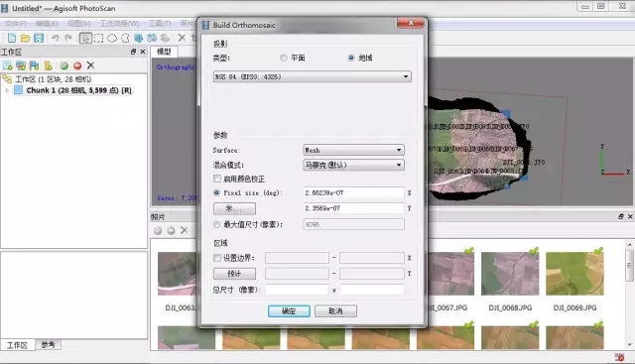The width and height of the screenshot is (635, 364).
Task: Click the 确定 button in dialog
Action: (x=289, y=311)
